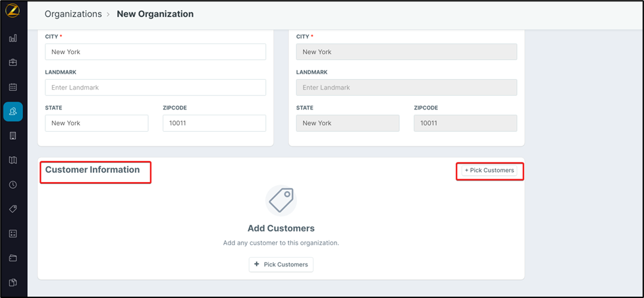
Task: Click the clock icon in sidebar
Action: pyautogui.click(x=13, y=185)
